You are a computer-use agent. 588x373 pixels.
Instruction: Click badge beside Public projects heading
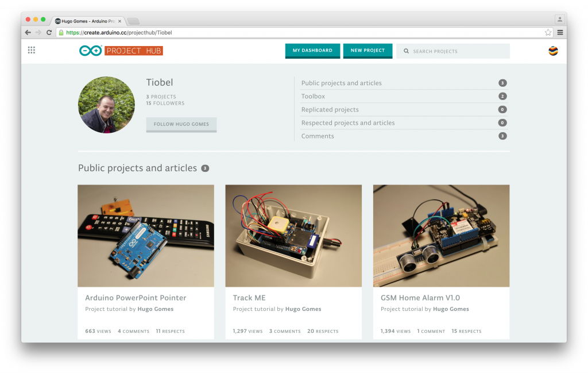(205, 168)
